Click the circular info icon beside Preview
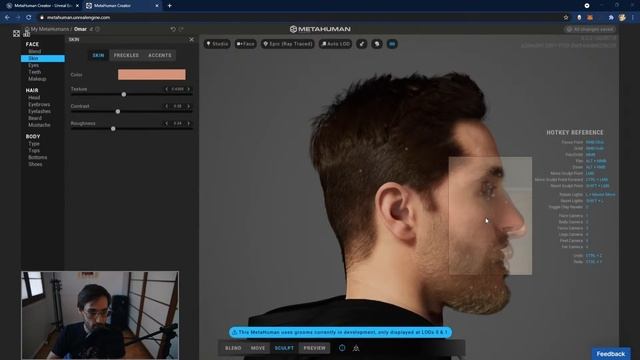The width and height of the screenshot is (640, 360). tap(342, 348)
